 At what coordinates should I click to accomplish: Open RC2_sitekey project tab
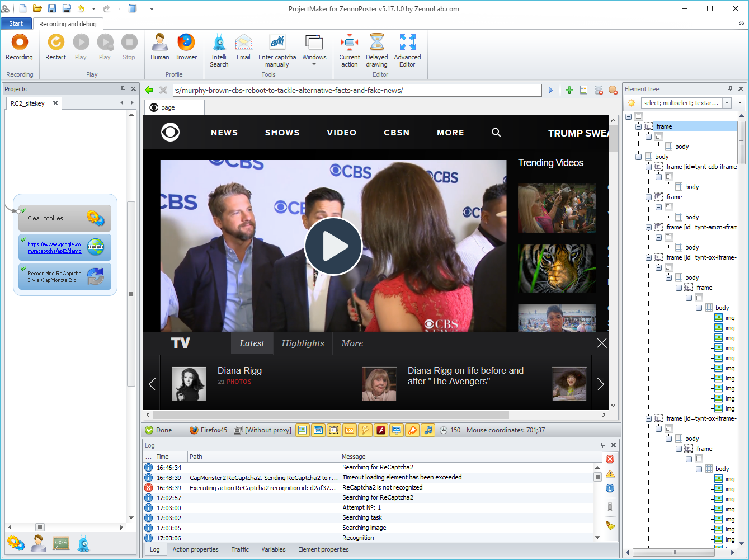pyautogui.click(x=28, y=103)
